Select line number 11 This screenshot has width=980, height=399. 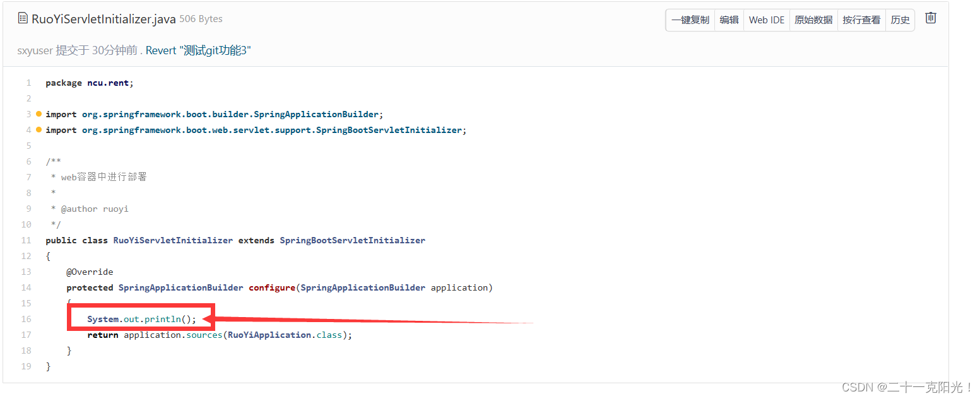[x=26, y=240]
